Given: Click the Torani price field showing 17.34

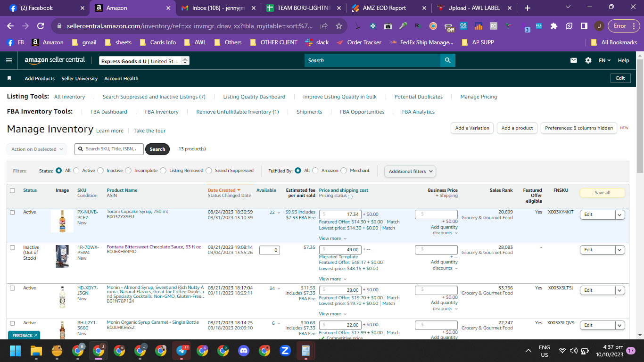Looking at the screenshot, I should pos(340,214).
